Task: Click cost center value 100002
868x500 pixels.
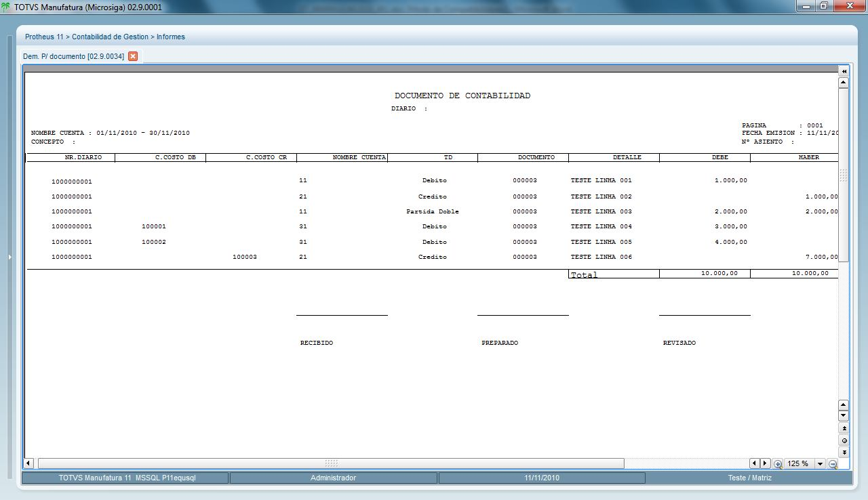Action: pyautogui.click(x=154, y=242)
